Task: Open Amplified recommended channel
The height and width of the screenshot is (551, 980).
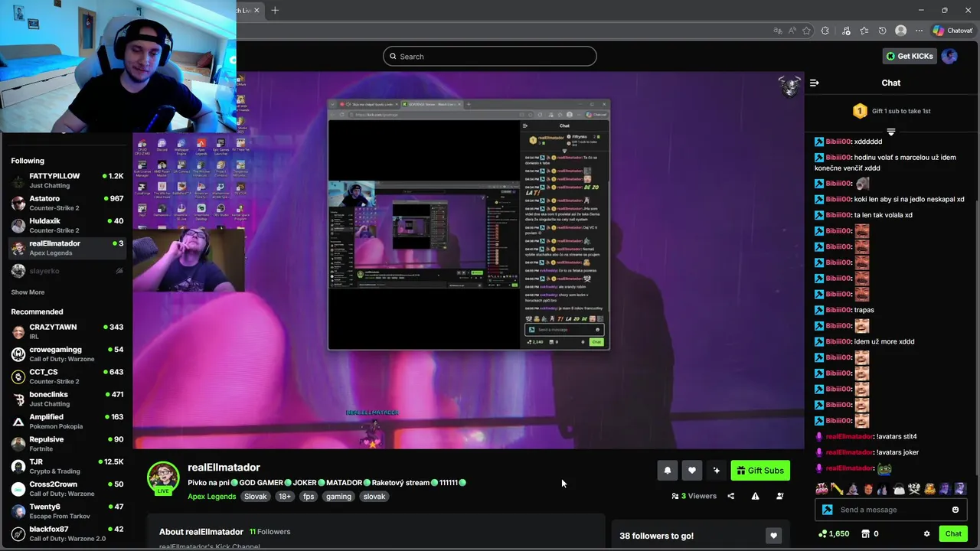Action: [67, 421]
